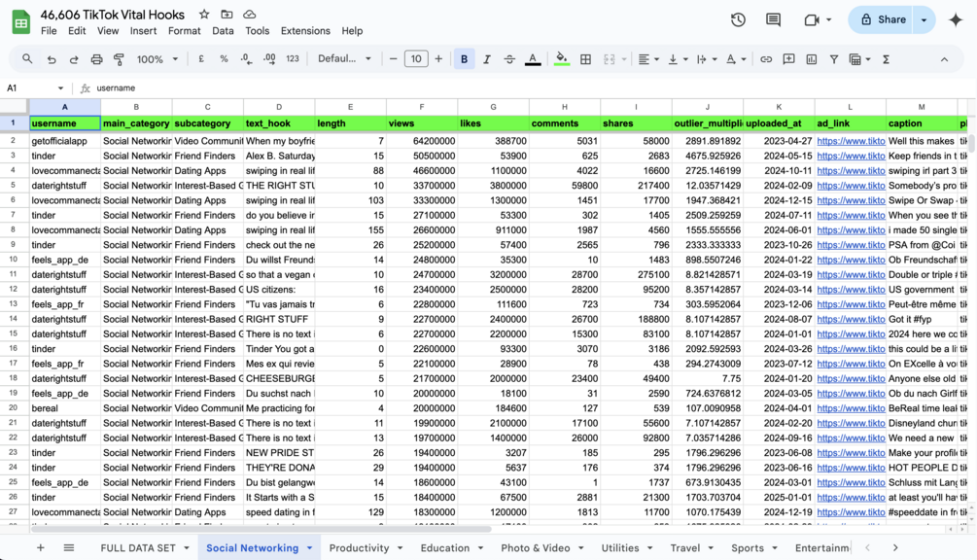Expand the horizontal align dropdown
Viewport: 977px width, 560px height.
[x=657, y=59]
